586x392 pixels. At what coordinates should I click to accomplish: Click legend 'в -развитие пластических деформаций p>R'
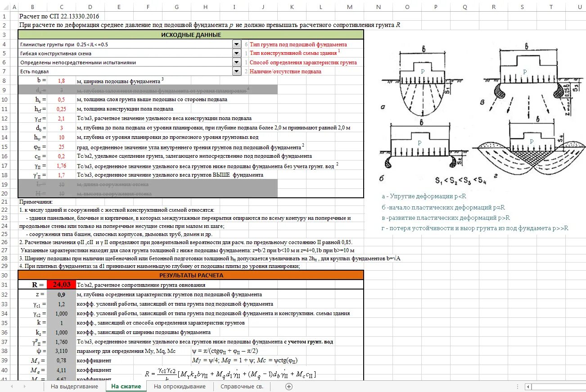click(446, 218)
